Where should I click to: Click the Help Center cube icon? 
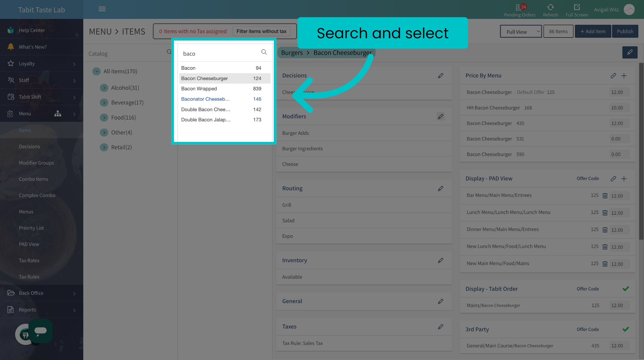click(11, 30)
